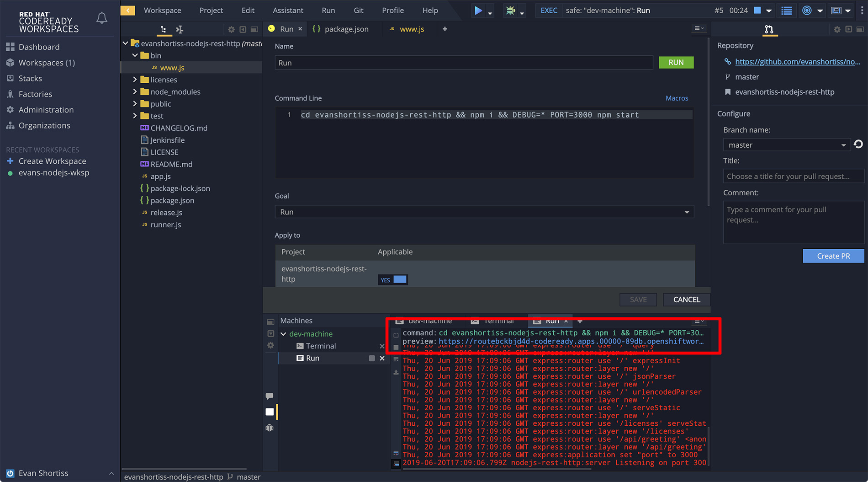Open the Assistant menu
868x482 pixels.
pyautogui.click(x=288, y=10)
